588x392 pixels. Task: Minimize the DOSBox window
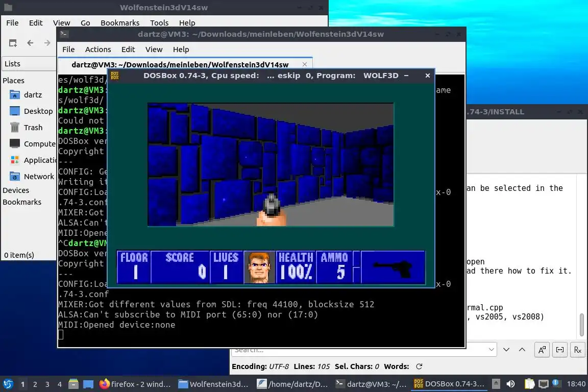(x=406, y=76)
